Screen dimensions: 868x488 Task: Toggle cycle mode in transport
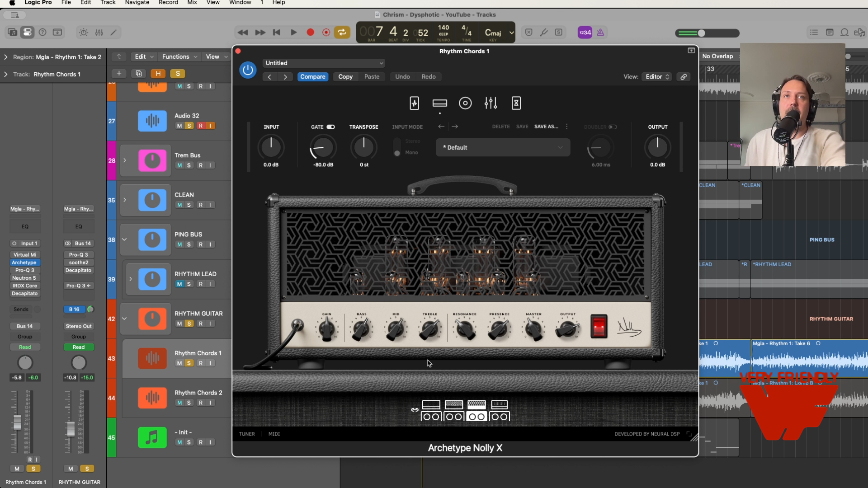(342, 33)
